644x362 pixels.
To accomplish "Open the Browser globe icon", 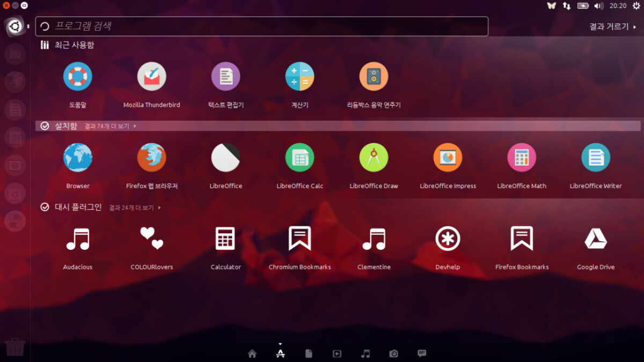I will pos(78,158).
